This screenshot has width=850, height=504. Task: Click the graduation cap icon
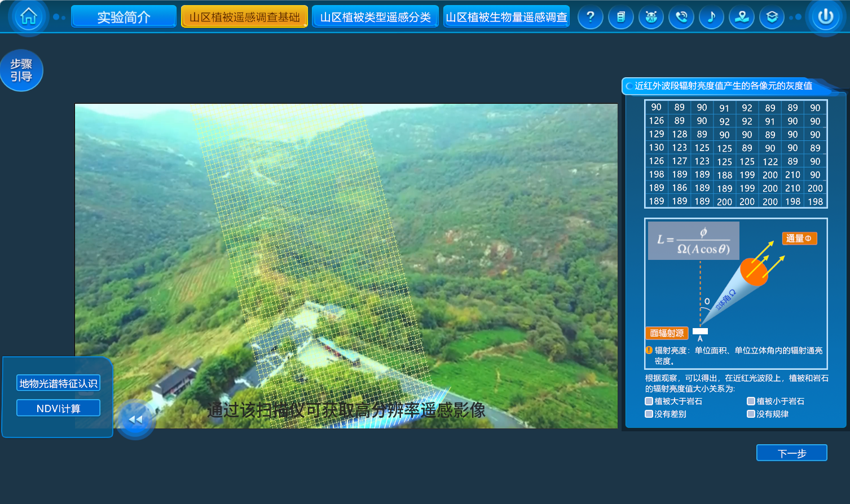click(x=772, y=17)
